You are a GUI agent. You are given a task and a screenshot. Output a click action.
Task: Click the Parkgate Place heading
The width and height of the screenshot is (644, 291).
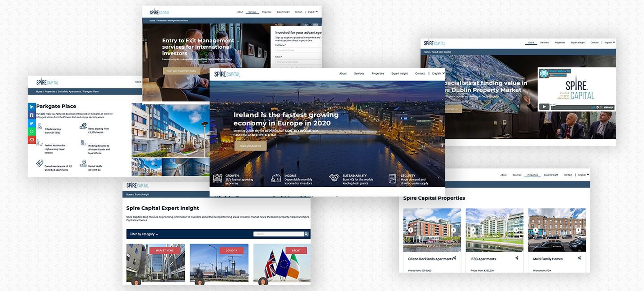click(x=56, y=107)
